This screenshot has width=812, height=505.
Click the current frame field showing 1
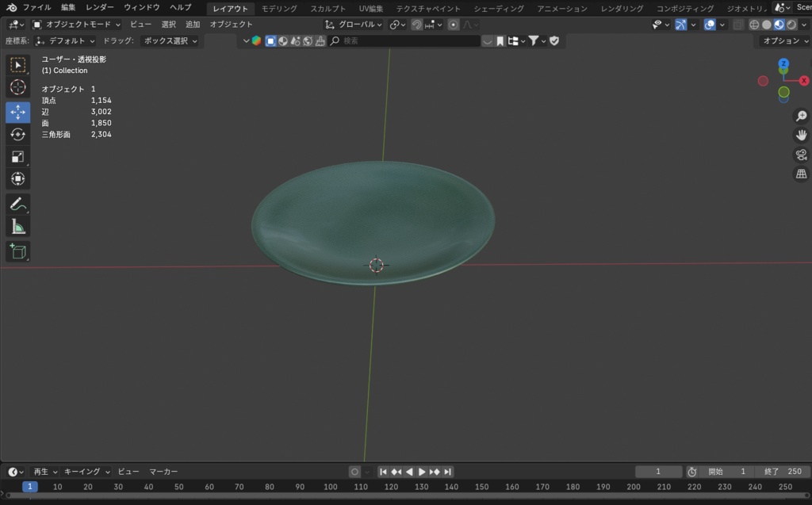658,471
